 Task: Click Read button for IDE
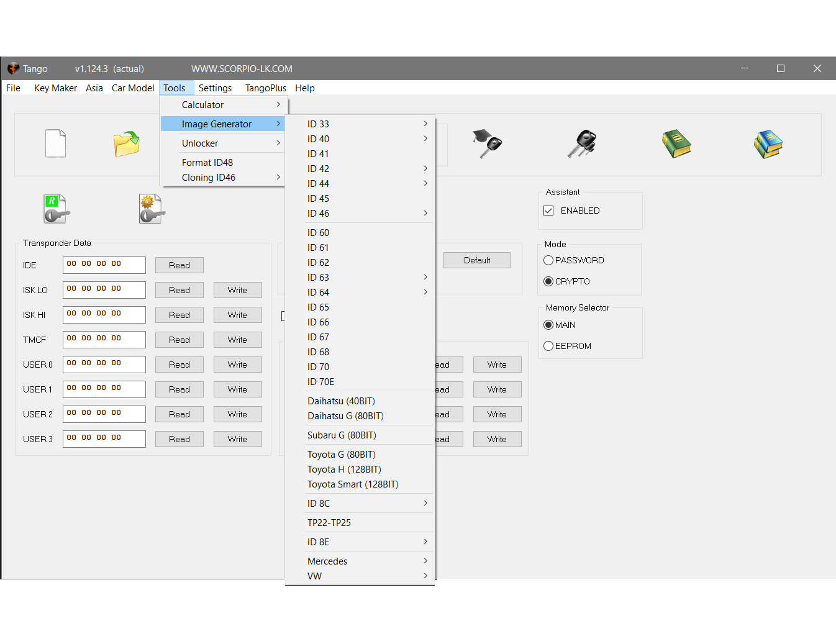(x=179, y=265)
